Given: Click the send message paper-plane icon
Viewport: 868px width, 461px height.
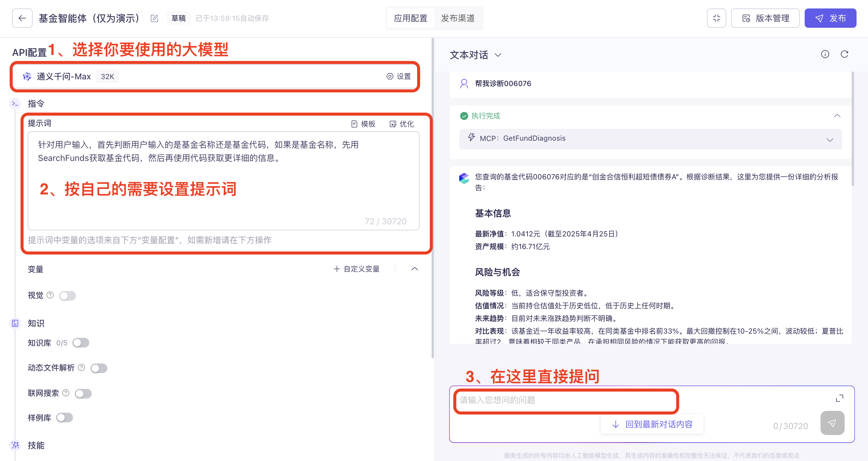Looking at the screenshot, I should (832, 423).
